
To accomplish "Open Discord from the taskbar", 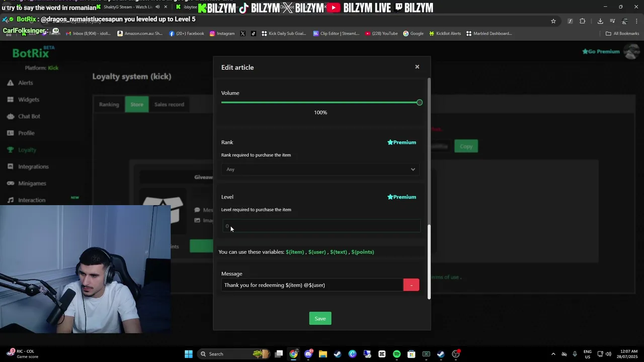I will click(308, 354).
